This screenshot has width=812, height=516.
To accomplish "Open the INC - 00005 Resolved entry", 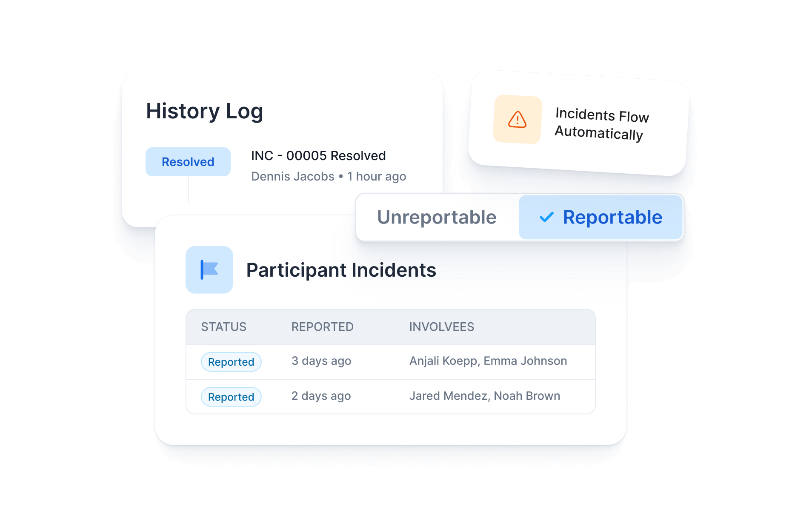I will (x=318, y=156).
